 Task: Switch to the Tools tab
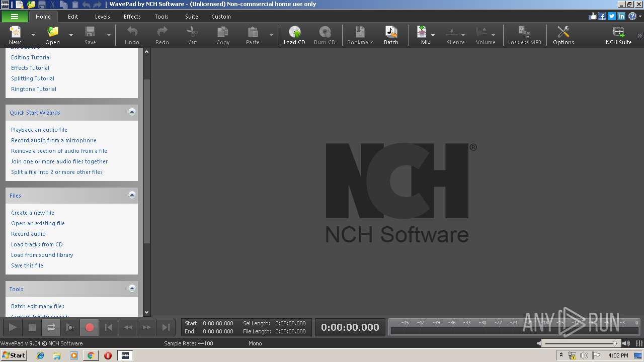pyautogui.click(x=162, y=17)
